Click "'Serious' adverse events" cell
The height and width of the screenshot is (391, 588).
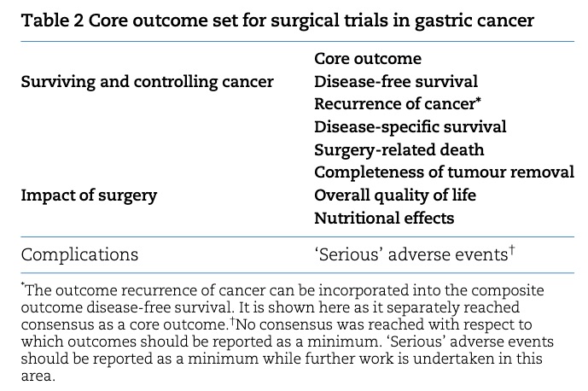coord(415,254)
